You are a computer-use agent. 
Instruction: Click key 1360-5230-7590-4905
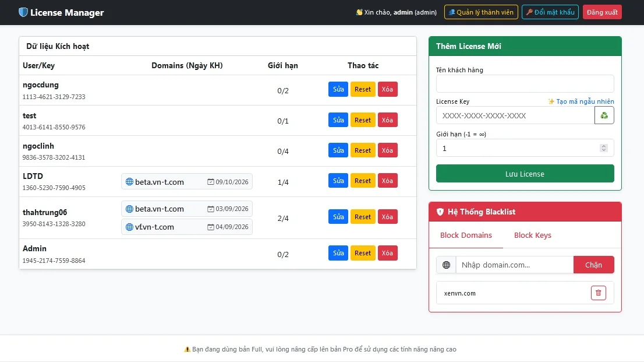[54, 188]
